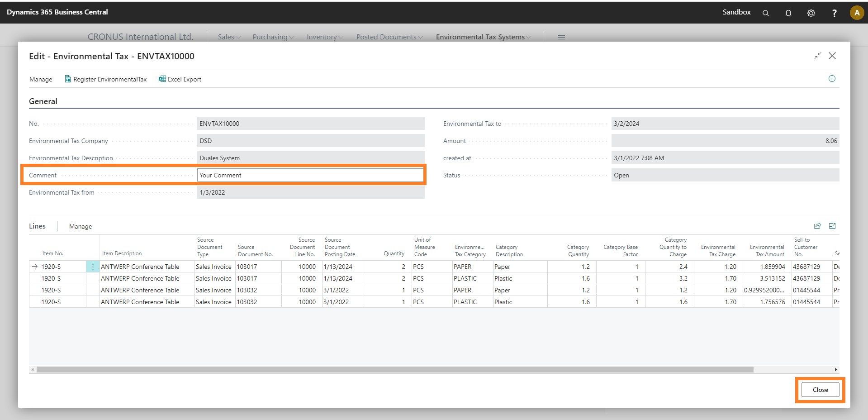Image resolution: width=868 pixels, height=420 pixels.
Task: Open the Environmental Tax Systems dropdown
Action: coord(483,37)
